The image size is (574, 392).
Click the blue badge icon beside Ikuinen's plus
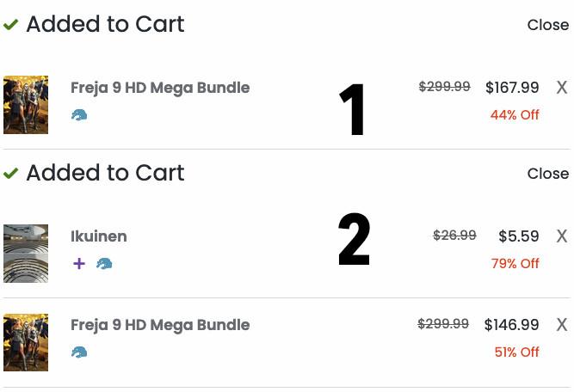(104, 264)
